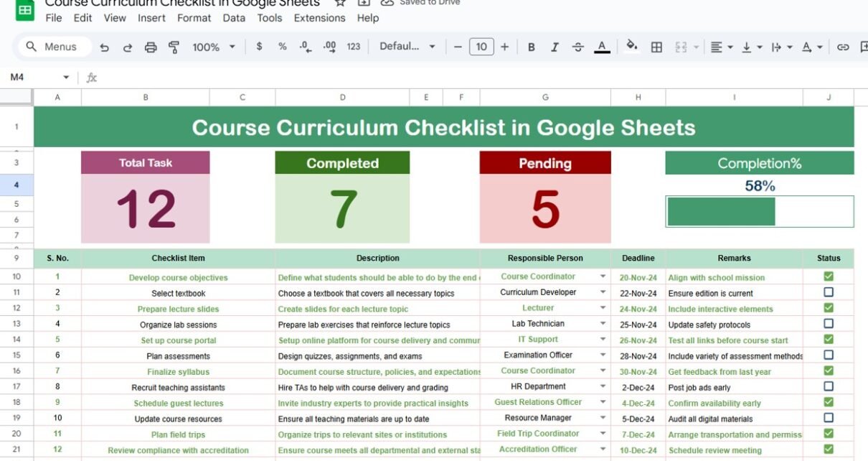Open Horizontal align dropdown
This screenshot has height=461, width=868.
click(x=721, y=47)
